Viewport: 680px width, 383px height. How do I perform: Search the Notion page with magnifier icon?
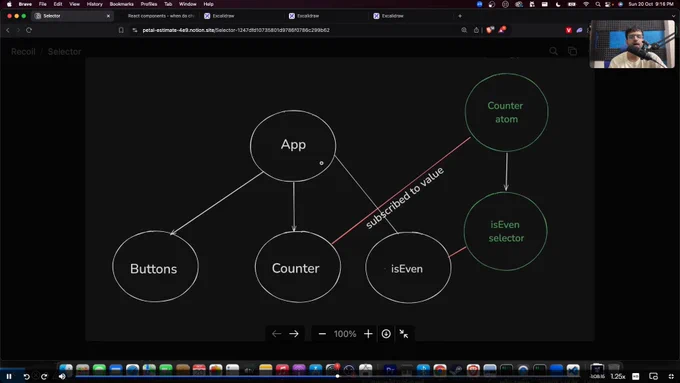tap(553, 51)
